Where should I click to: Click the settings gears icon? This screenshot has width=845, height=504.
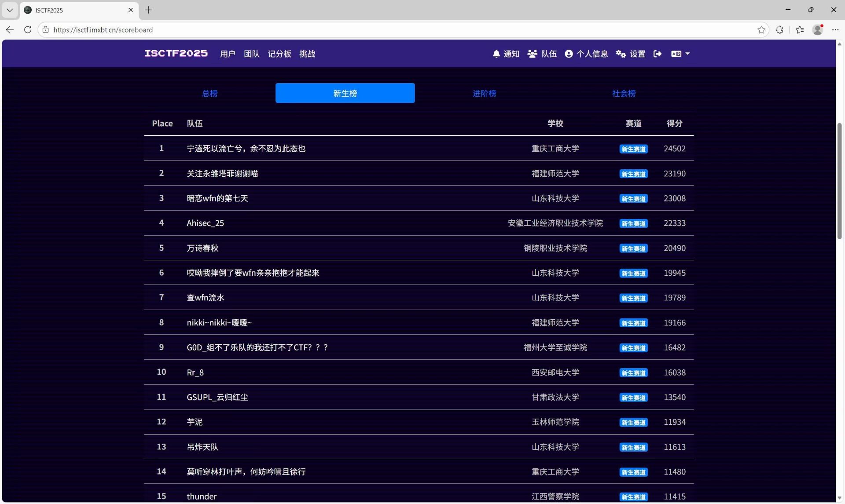click(x=621, y=54)
